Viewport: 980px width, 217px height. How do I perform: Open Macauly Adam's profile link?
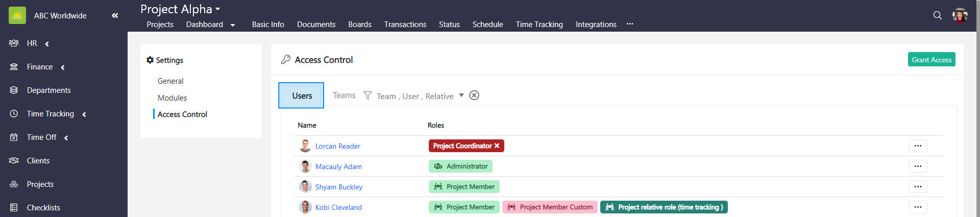click(338, 166)
